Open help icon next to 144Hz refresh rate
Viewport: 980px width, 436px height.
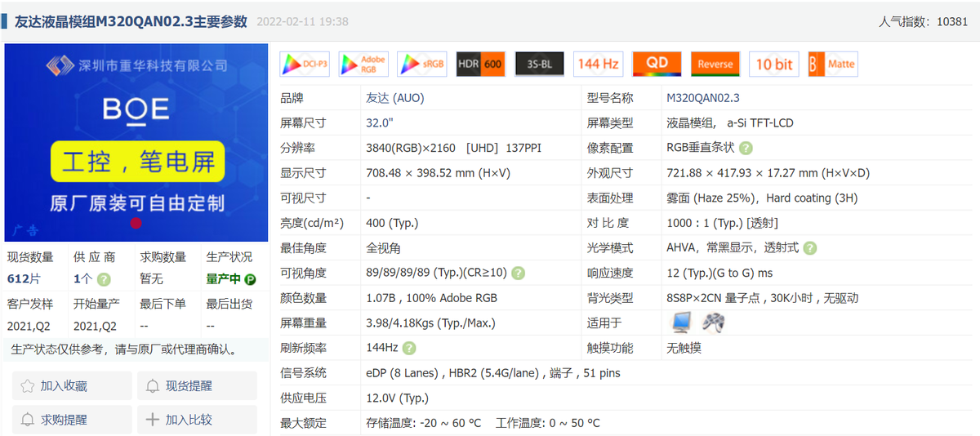[409, 348]
